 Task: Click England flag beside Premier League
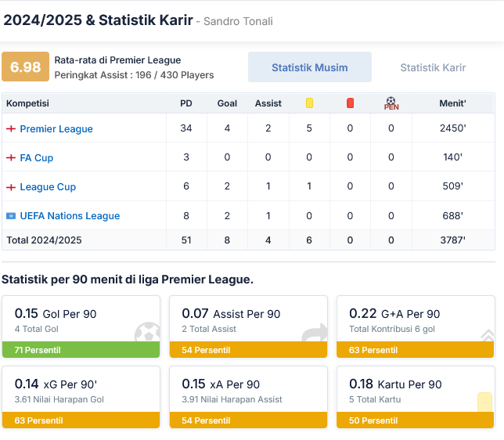click(x=11, y=129)
